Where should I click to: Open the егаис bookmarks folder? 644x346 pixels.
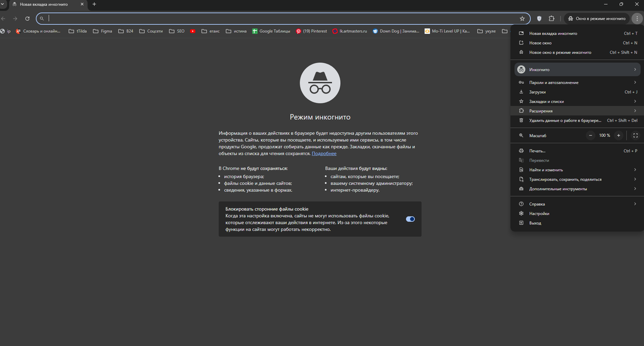click(x=211, y=31)
